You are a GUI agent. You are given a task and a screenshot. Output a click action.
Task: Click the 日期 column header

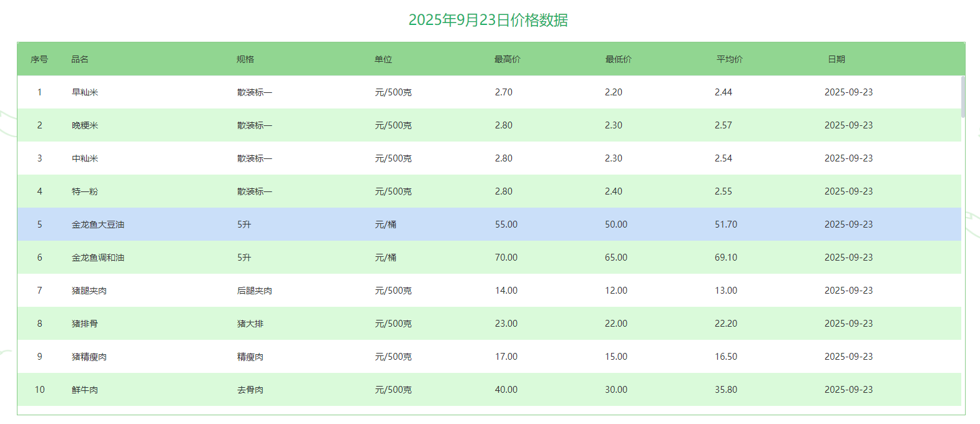pos(836,59)
